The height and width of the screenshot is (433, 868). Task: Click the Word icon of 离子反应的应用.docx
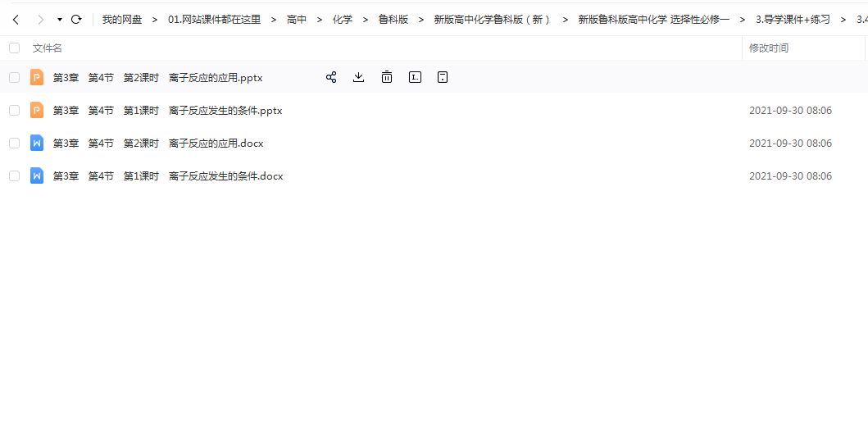tap(37, 143)
